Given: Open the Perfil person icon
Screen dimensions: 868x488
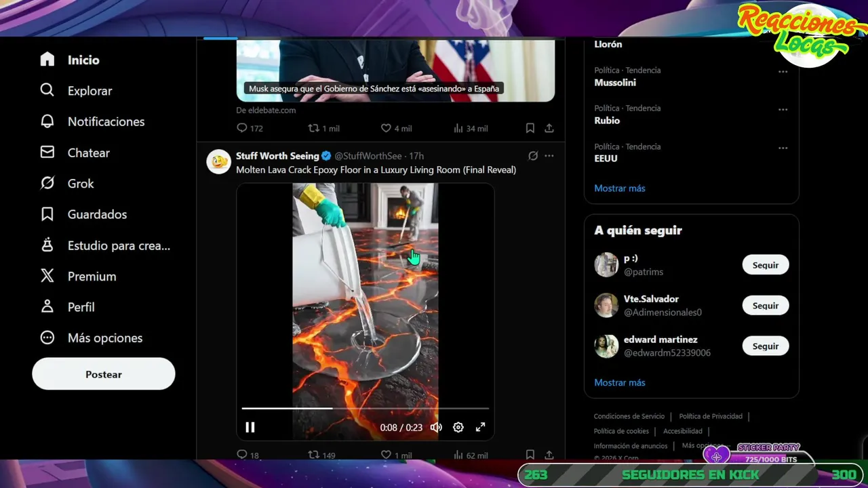Looking at the screenshot, I should [47, 306].
